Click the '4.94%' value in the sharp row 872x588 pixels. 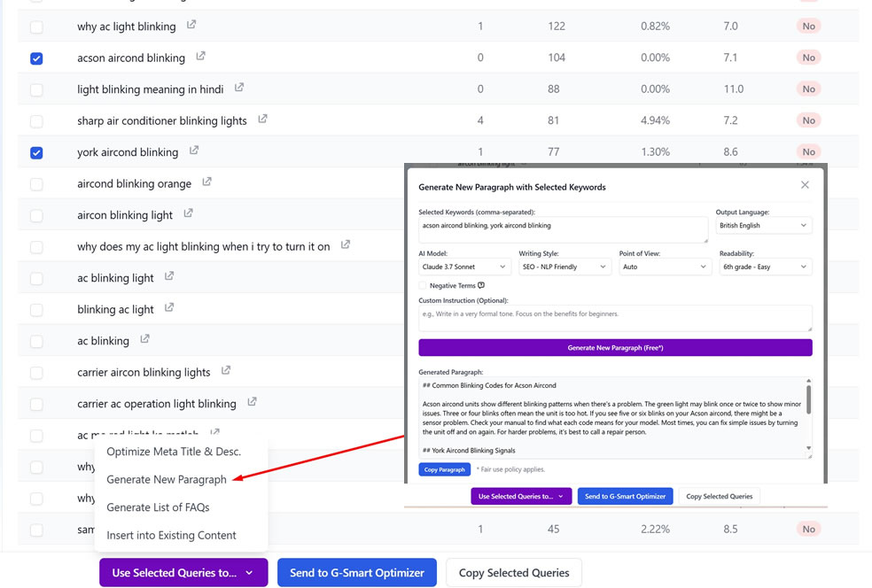coord(655,120)
